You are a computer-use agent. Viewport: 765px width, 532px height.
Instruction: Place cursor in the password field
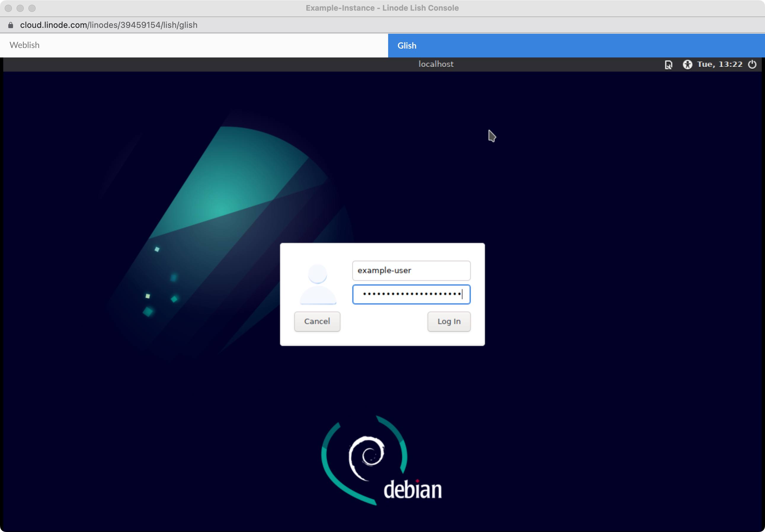coord(411,295)
